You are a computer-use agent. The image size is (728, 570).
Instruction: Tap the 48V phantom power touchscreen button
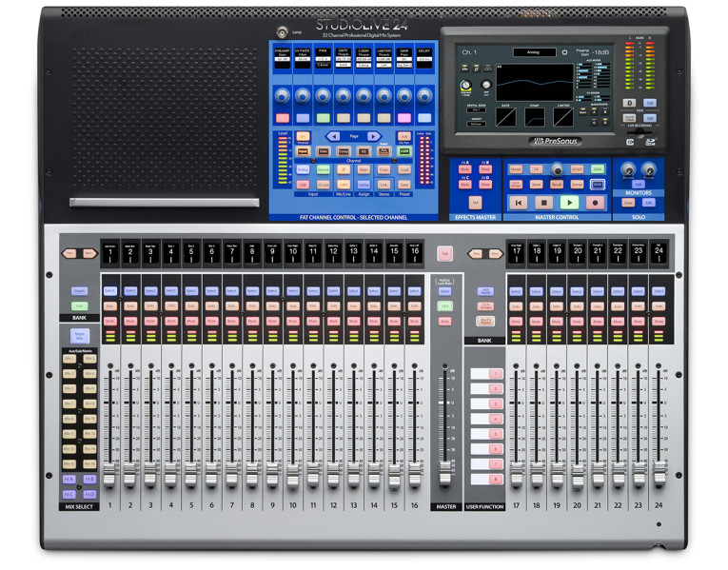tap(464, 69)
